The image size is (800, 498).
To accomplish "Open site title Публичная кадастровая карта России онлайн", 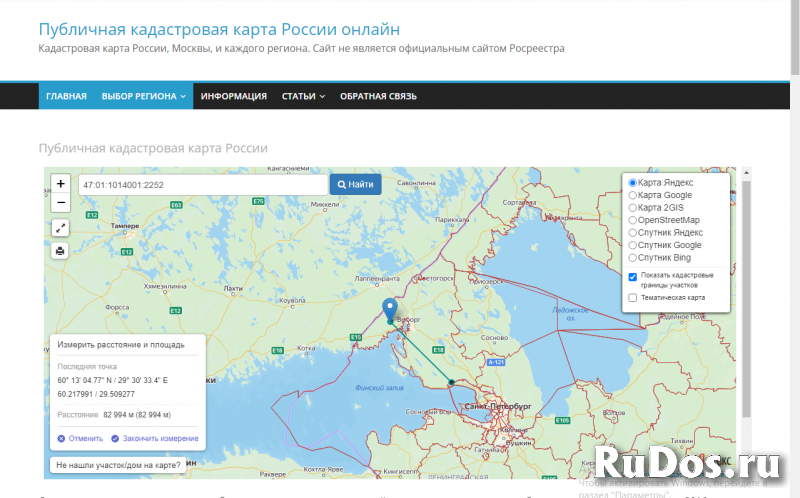I will click(219, 29).
